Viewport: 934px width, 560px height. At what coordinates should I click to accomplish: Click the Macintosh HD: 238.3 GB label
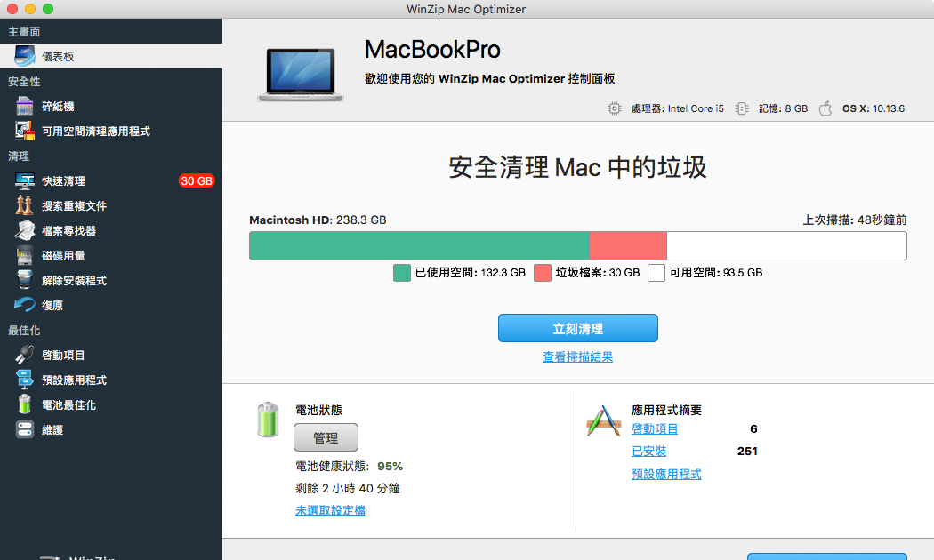(318, 220)
